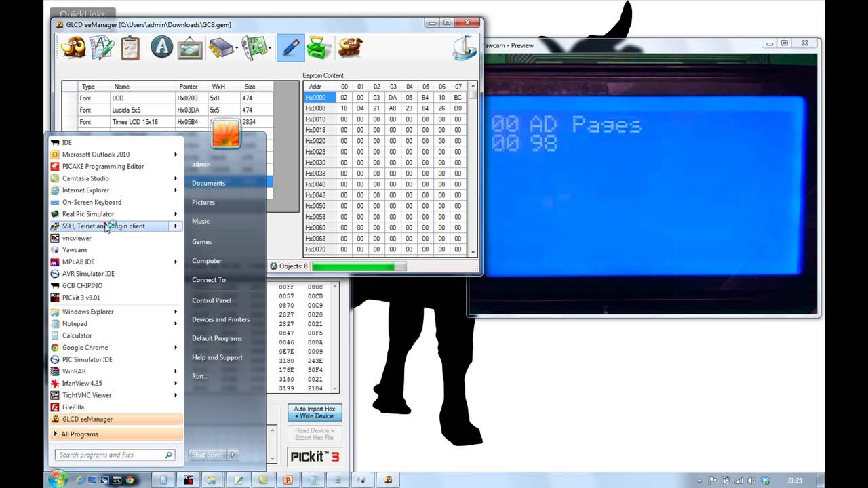Image resolution: width=868 pixels, height=488 pixels.
Task: Switch to the GLCD eeManager taskbar button
Action: 388,480
